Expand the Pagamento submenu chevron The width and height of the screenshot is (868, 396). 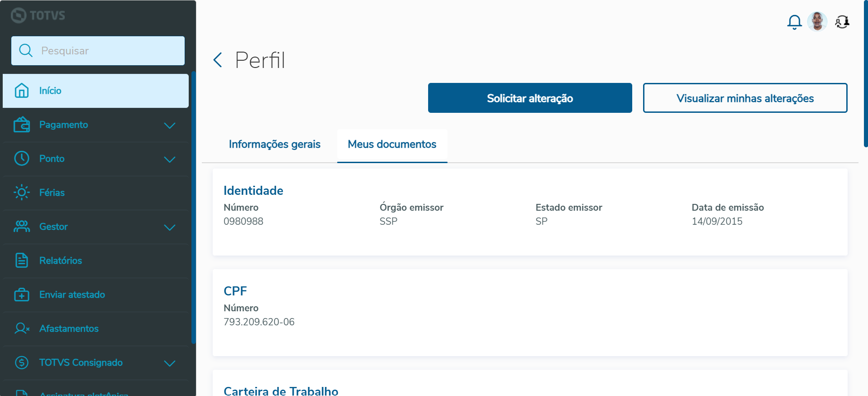[170, 125]
